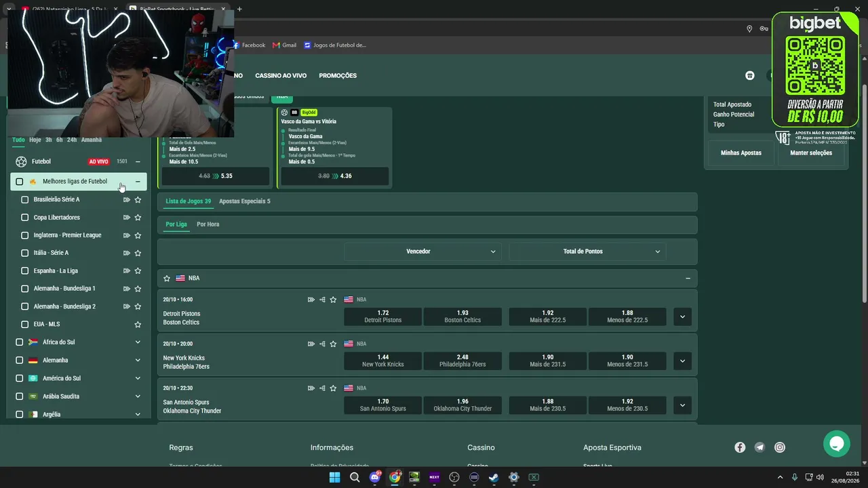Screen dimensions: 868x488
Task: Expand more markets for Spurs vs Thunder
Action: tap(682, 405)
